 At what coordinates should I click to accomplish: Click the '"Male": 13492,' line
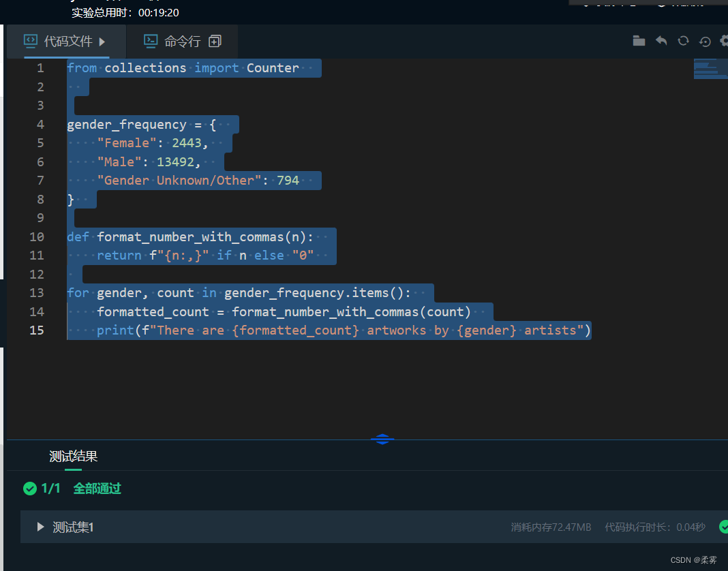pos(149,161)
